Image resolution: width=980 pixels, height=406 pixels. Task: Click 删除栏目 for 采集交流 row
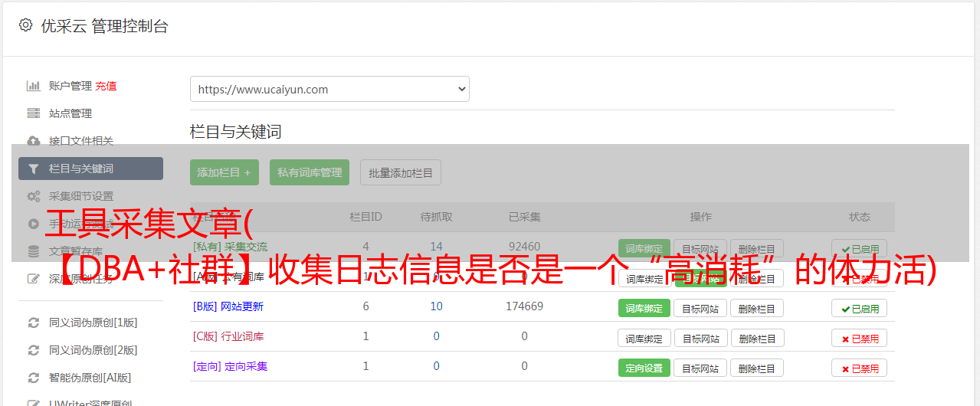[757, 249]
